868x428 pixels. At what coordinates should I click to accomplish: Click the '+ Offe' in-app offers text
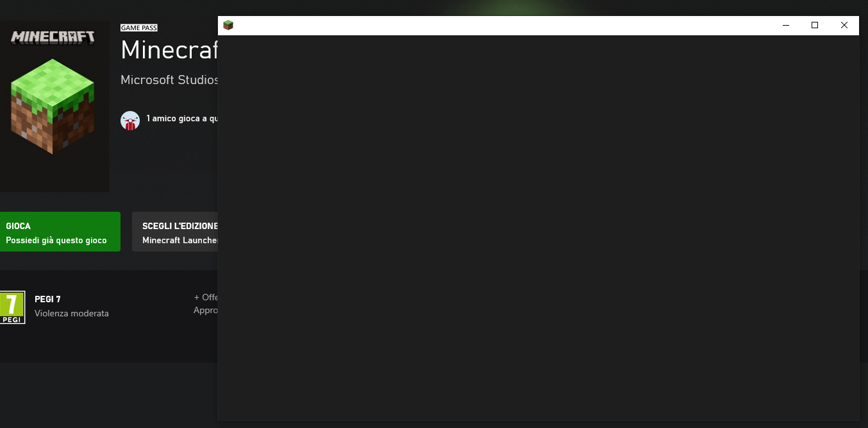[206, 297]
